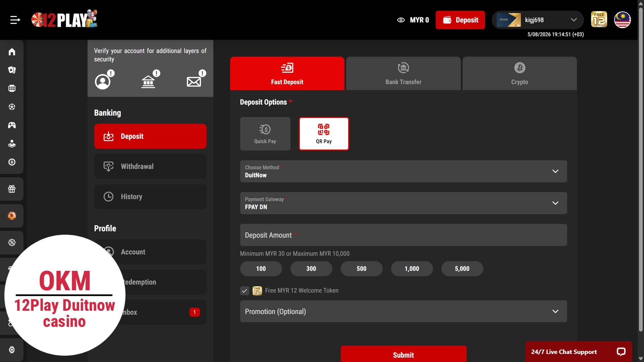644x362 pixels.
Task: Click the MYR 0 balance text
Action: click(x=419, y=20)
